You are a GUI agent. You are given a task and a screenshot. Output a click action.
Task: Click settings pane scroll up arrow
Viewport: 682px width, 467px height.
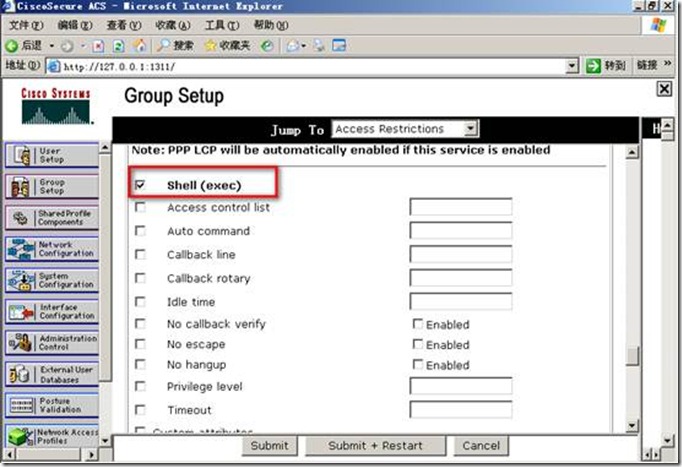(632, 152)
